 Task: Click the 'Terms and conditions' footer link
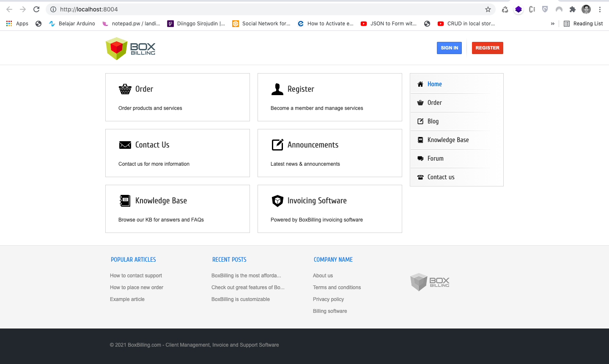[337, 287]
